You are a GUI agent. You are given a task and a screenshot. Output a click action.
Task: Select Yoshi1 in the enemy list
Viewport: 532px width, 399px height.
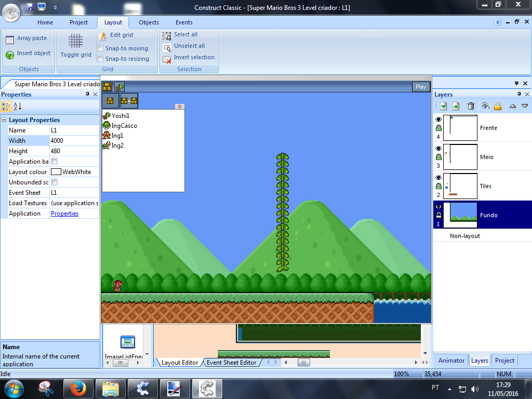tap(116, 116)
